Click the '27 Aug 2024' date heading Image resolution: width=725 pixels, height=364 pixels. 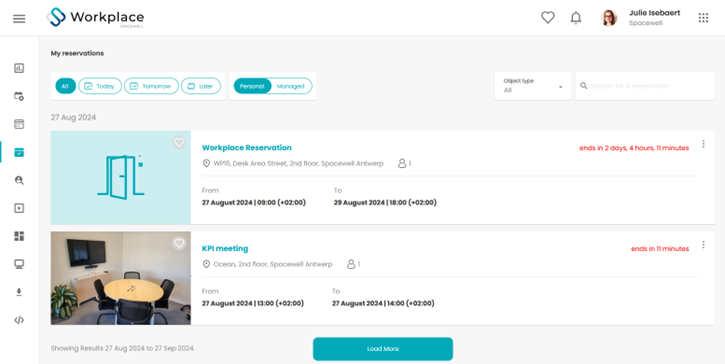tap(74, 117)
